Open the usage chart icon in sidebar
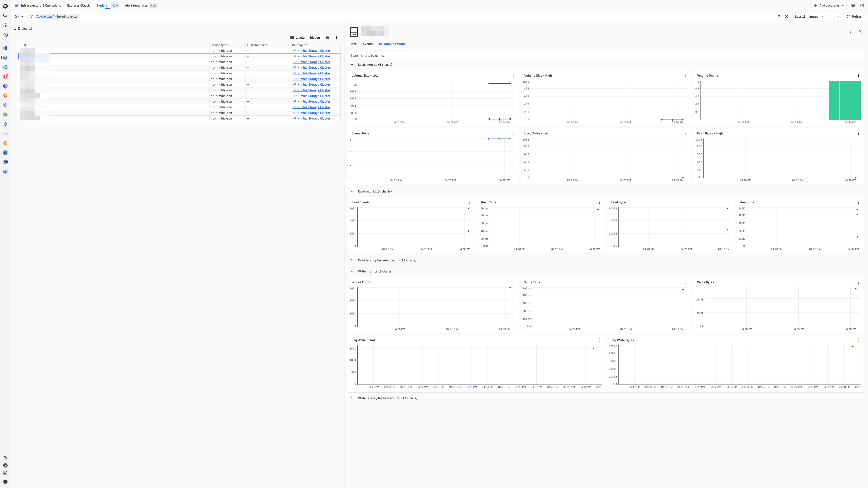This screenshot has height=488, width=868. click(x=5, y=473)
